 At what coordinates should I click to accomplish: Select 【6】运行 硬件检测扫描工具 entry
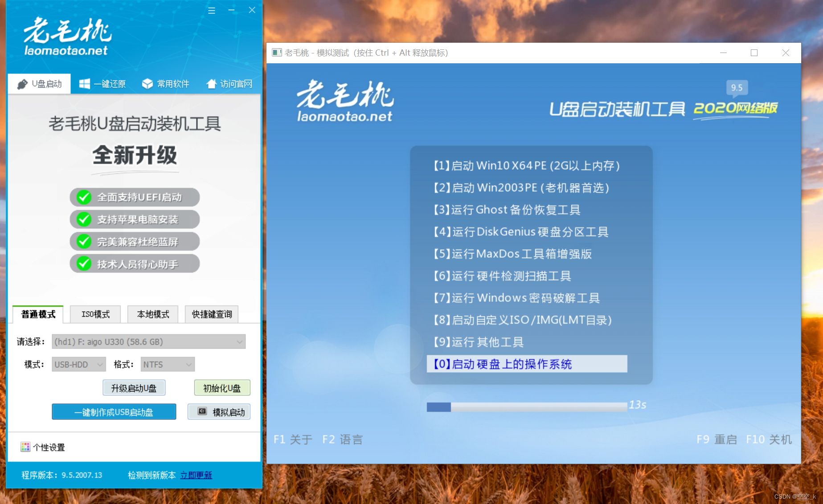click(x=527, y=276)
